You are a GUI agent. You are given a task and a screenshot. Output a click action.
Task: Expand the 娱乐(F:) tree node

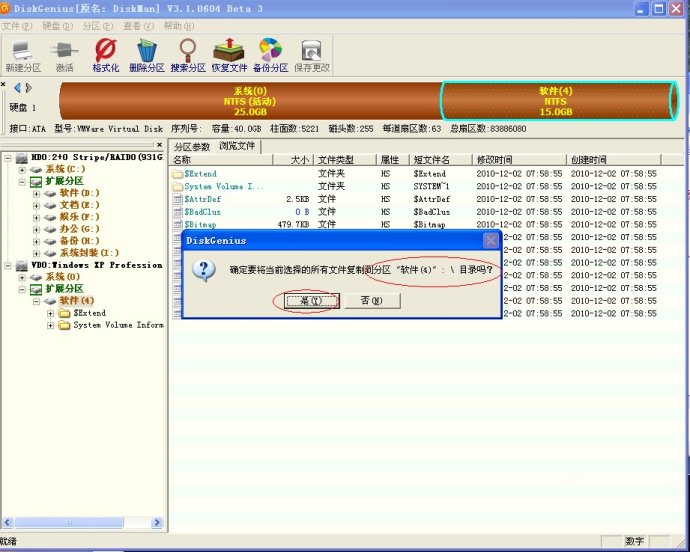coord(36,217)
